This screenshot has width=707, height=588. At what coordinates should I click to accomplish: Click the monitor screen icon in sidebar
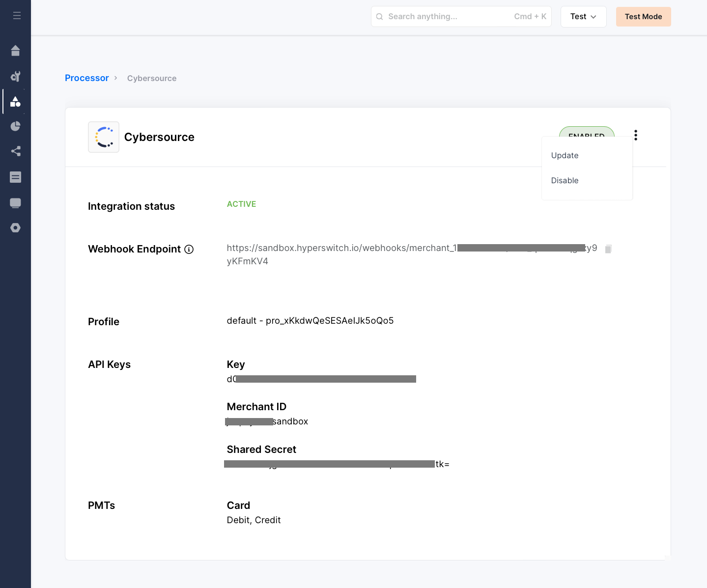(x=16, y=203)
